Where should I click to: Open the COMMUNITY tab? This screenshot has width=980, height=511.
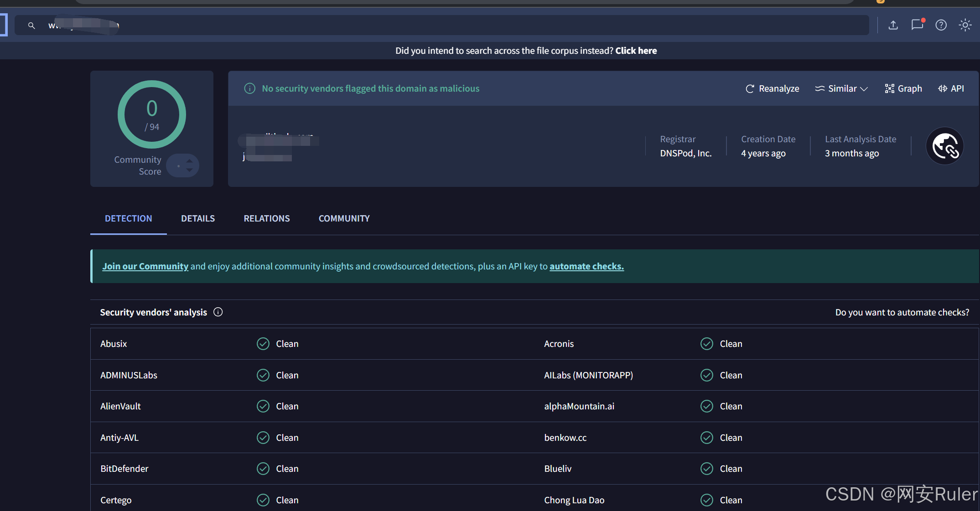[344, 218]
